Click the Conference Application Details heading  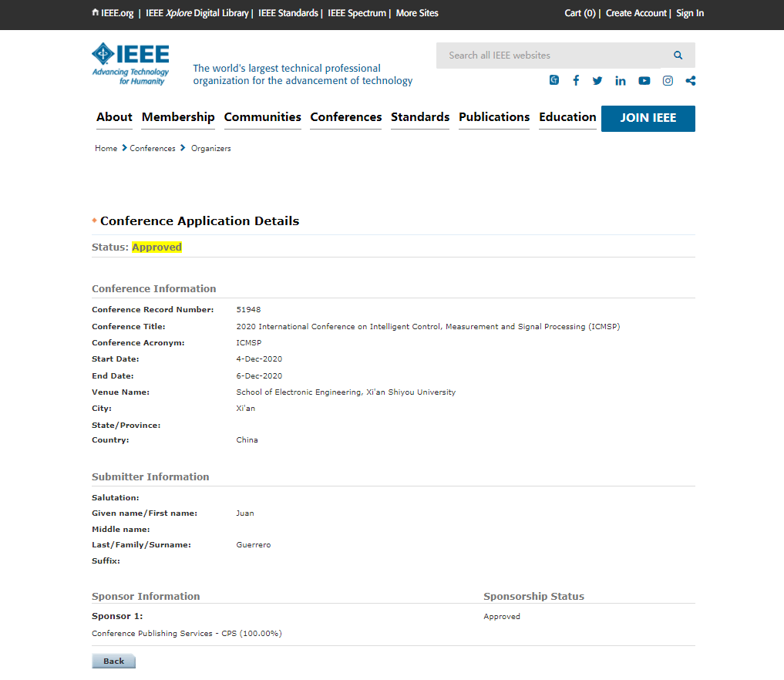200,221
